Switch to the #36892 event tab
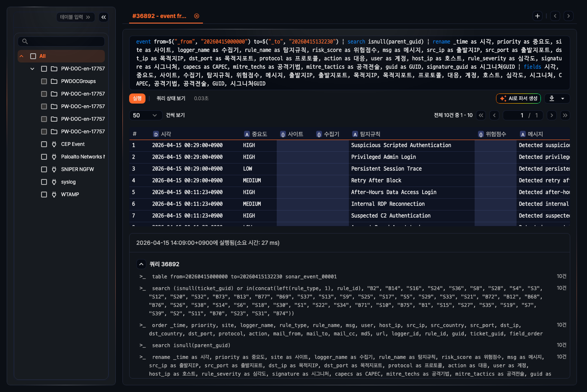The width and height of the screenshot is (587, 392). point(159,16)
